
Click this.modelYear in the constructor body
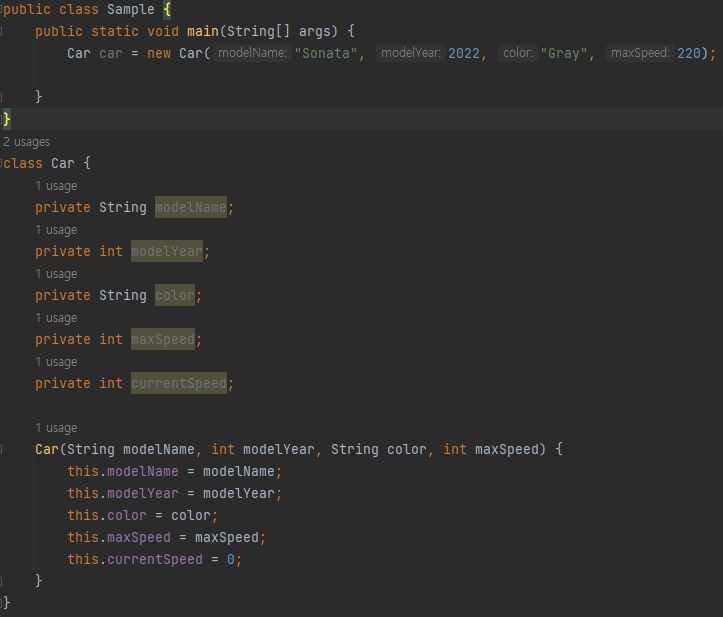123,493
